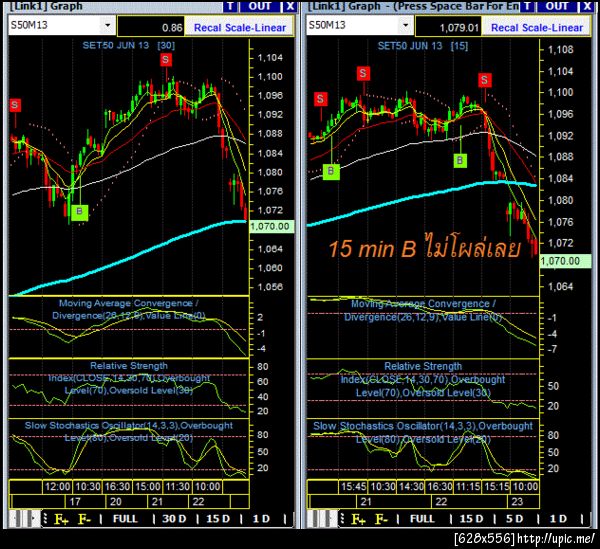Screen dimensions: 600x549
Task: Click Slow Stochastics Oscillator label in right graph
Action: point(423,432)
